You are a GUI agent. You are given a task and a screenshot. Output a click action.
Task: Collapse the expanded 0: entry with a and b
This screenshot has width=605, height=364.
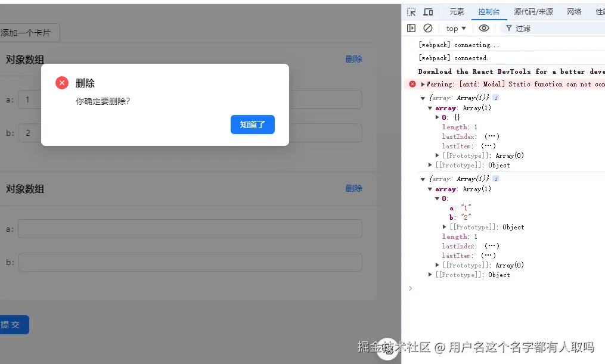coord(437,198)
